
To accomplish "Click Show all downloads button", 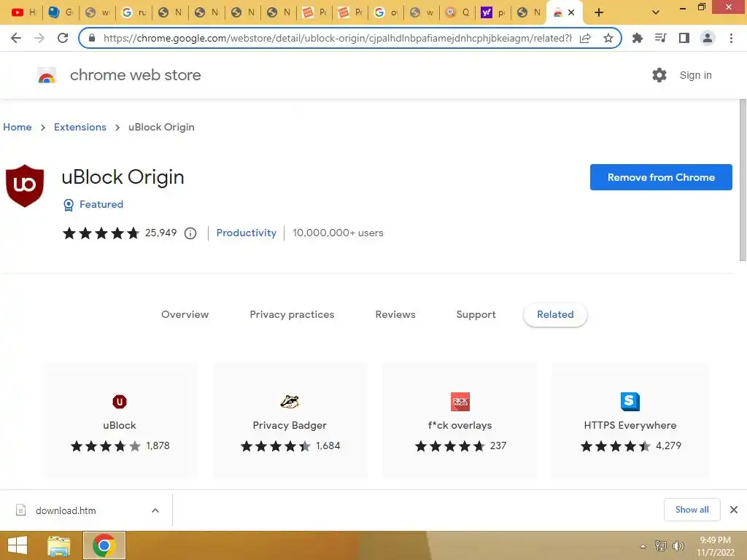I will click(692, 510).
